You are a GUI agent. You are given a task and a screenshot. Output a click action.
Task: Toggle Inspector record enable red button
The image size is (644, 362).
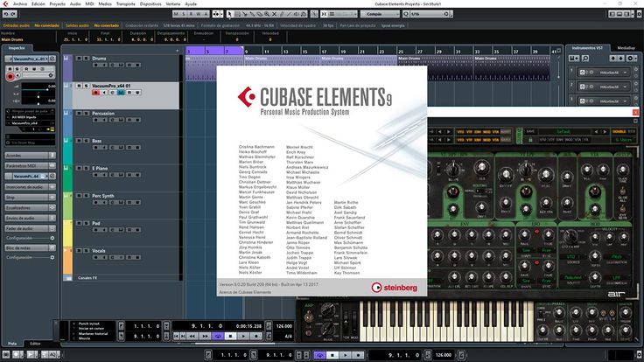click(10, 77)
